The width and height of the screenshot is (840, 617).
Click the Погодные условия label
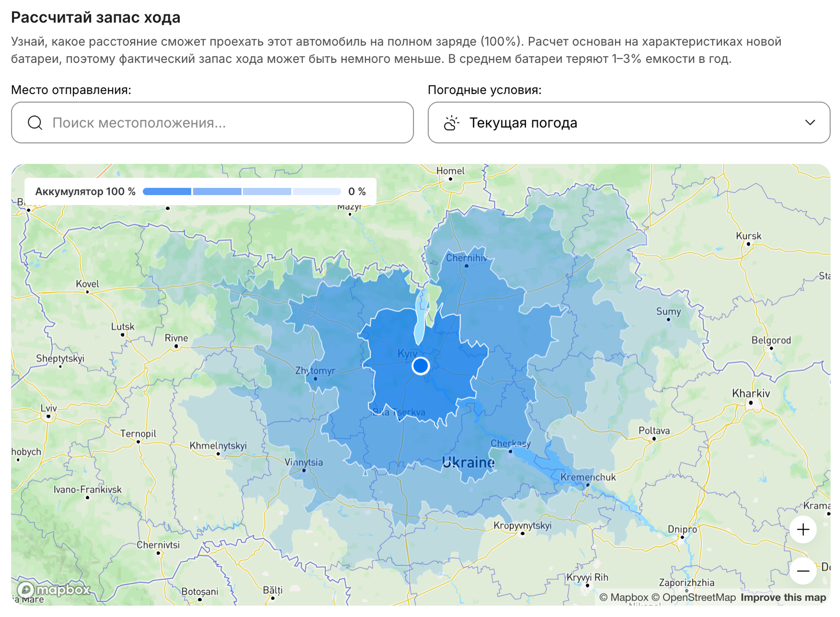[x=485, y=90]
